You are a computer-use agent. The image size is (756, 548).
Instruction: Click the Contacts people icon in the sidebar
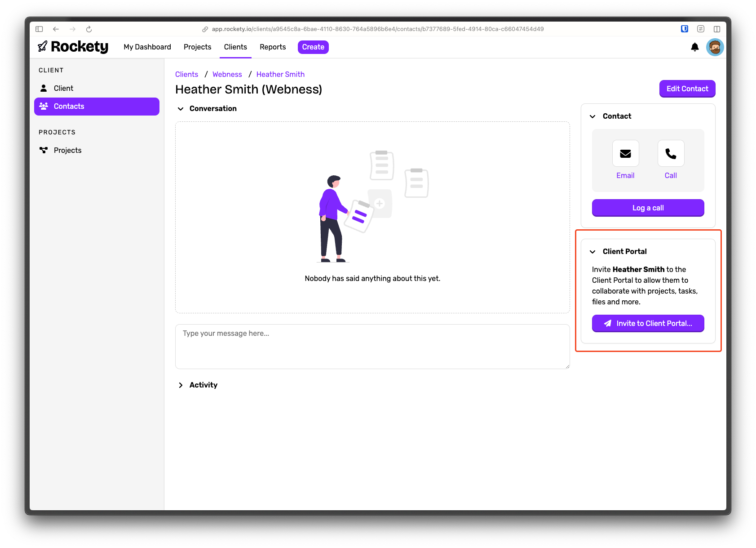[44, 106]
